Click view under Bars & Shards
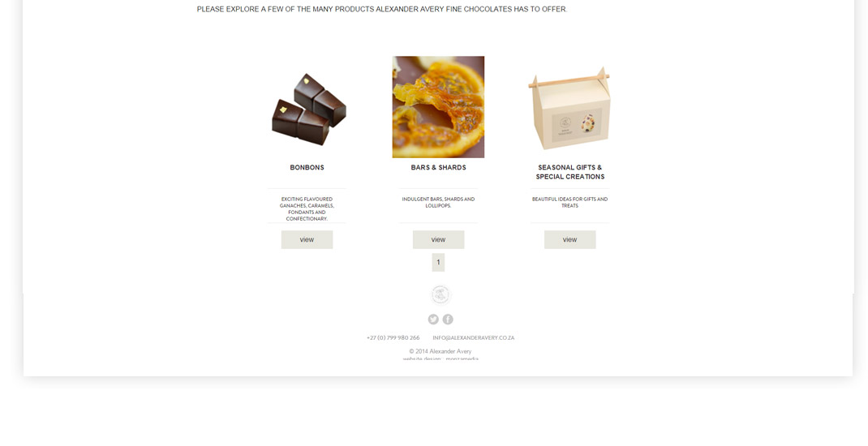 [x=438, y=239]
